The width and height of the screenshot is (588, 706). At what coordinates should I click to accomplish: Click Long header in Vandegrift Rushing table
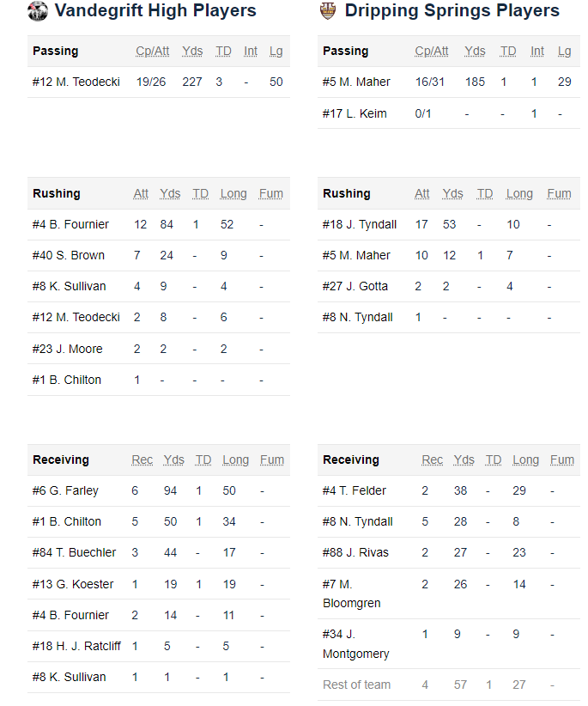[x=233, y=193]
